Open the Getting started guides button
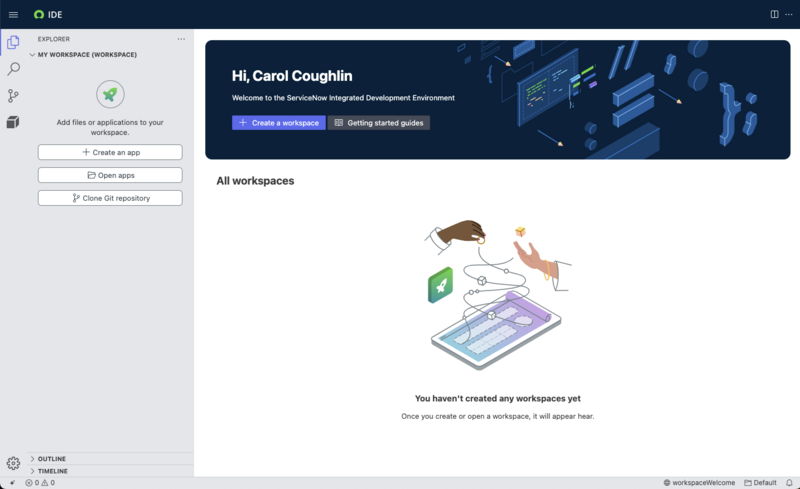 coord(379,123)
